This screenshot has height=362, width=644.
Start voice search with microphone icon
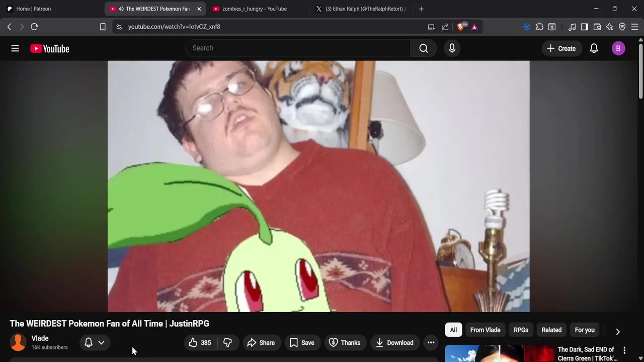tap(452, 48)
